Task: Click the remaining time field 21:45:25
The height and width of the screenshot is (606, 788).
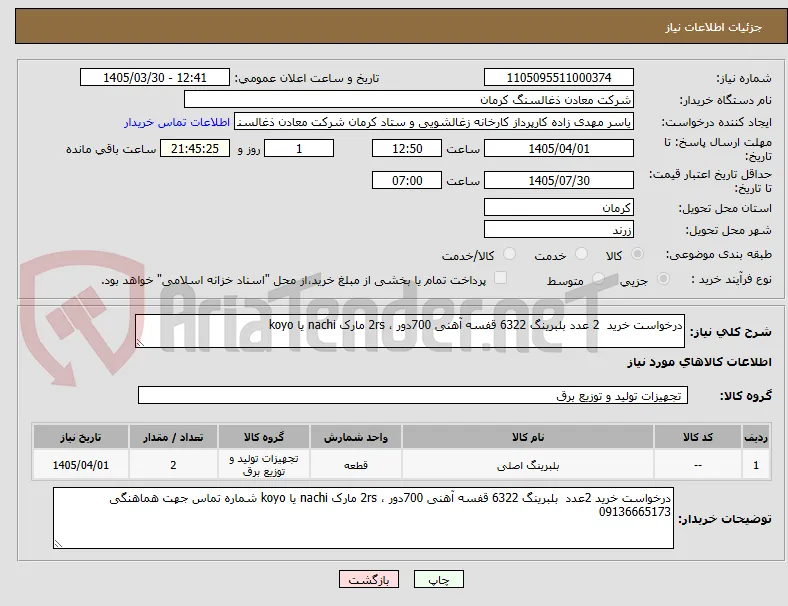Action: coord(195,148)
